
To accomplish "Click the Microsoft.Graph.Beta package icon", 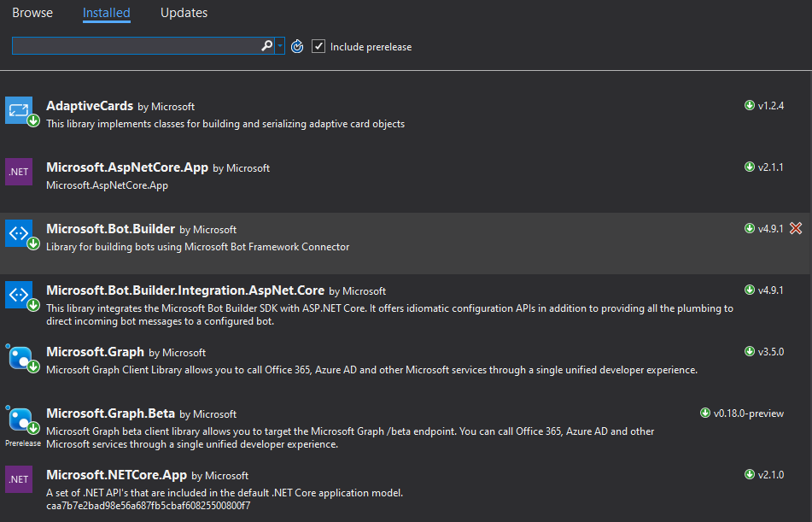I will coord(20,419).
